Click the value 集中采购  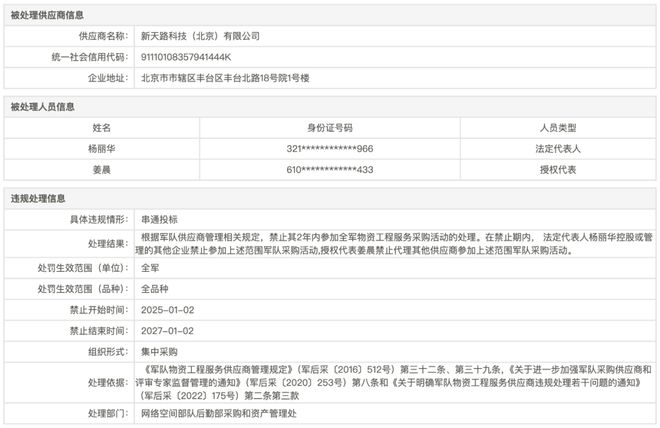[159, 352]
